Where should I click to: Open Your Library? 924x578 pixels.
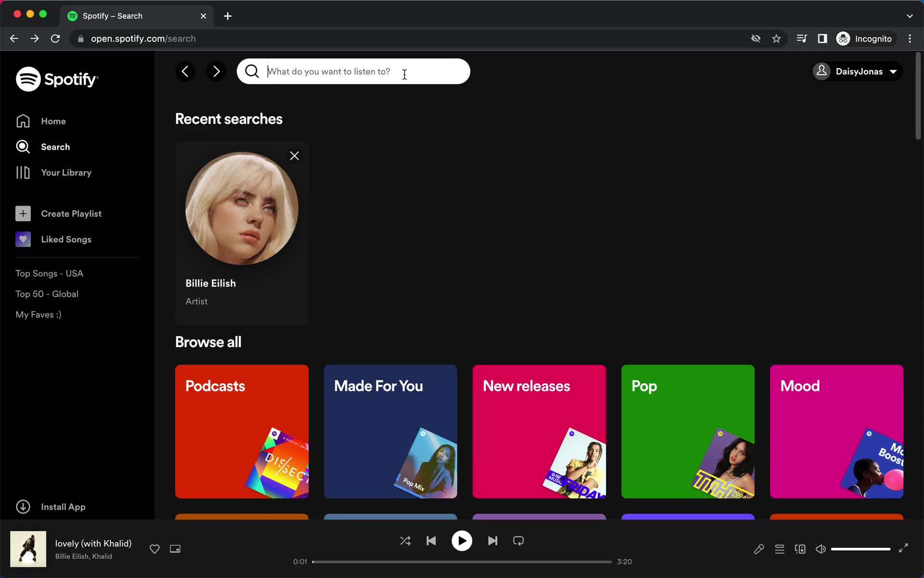53,172
